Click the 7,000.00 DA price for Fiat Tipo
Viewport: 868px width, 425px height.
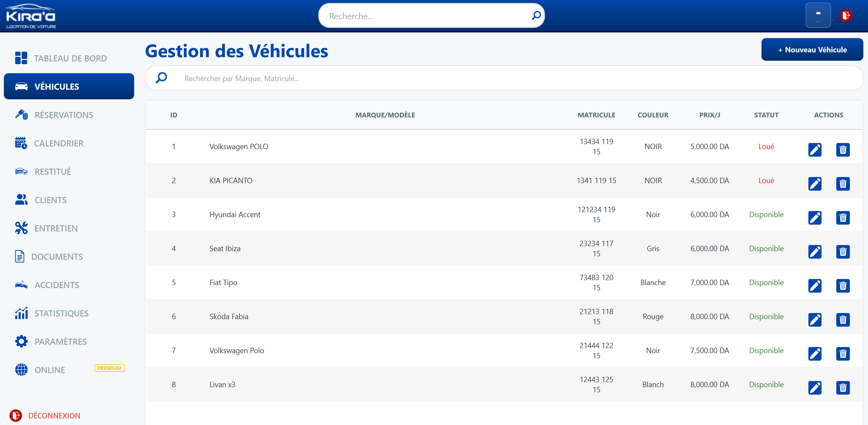(710, 282)
